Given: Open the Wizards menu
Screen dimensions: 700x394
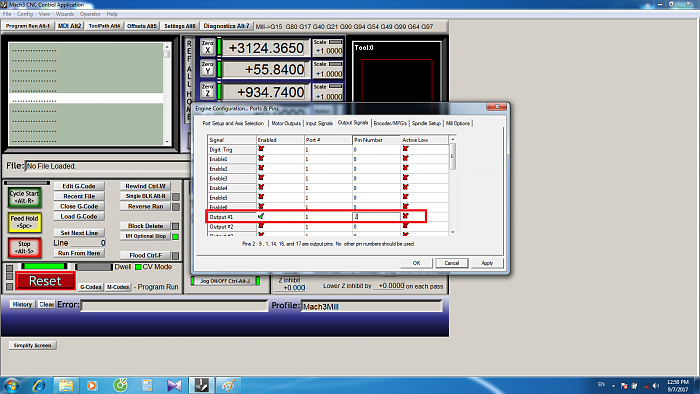Looking at the screenshot, I should click(65, 14).
